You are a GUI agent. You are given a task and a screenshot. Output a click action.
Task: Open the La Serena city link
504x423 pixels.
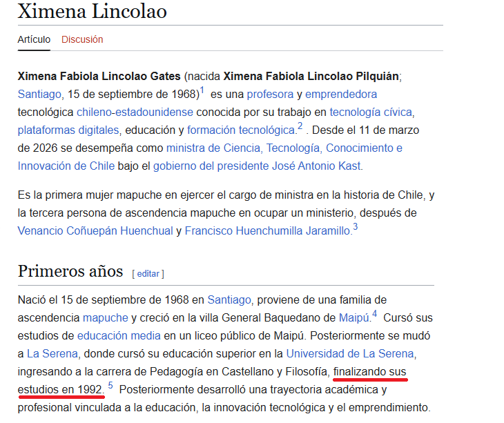click(x=52, y=353)
